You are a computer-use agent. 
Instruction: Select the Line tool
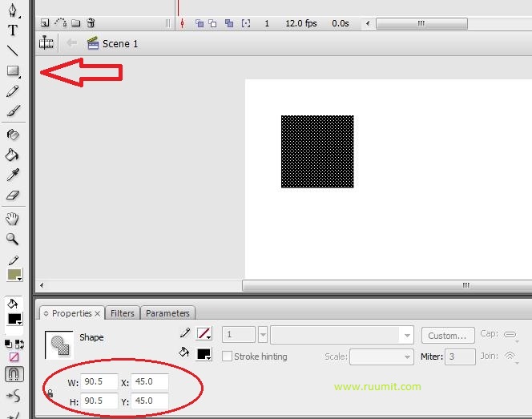(x=13, y=51)
